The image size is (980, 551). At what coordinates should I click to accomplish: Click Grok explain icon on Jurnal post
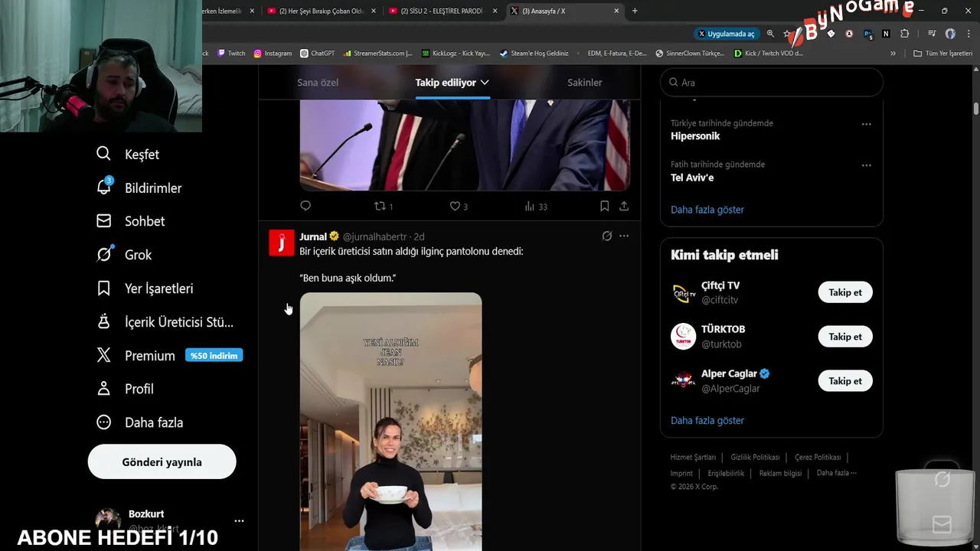click(607, 236)
